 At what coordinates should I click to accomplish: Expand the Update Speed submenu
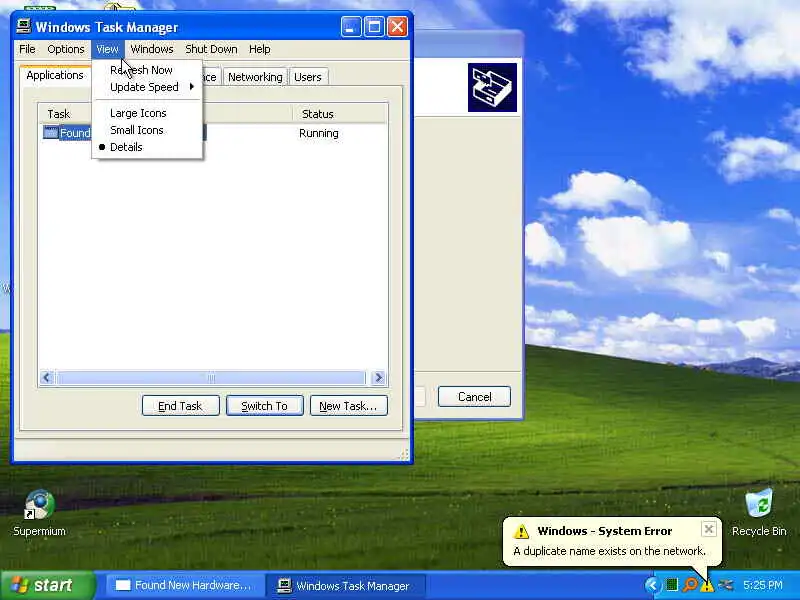[x=147, y=87]
